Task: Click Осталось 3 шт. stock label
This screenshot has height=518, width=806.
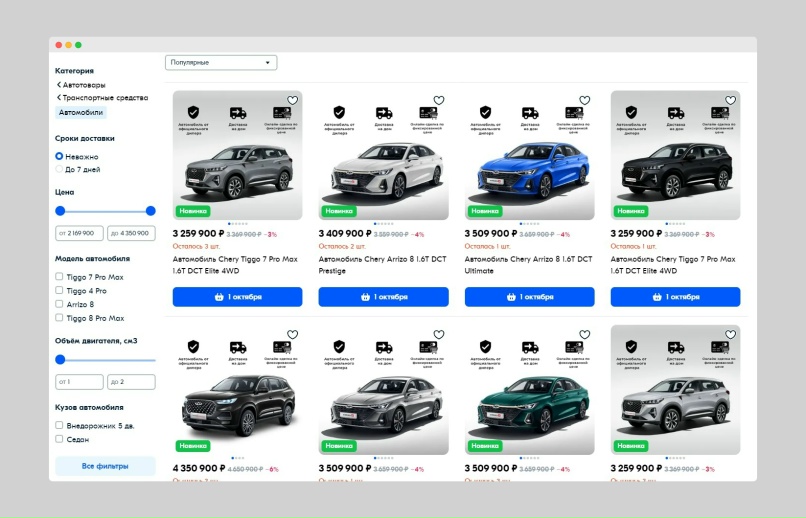Action: click(x=196, y=246)
